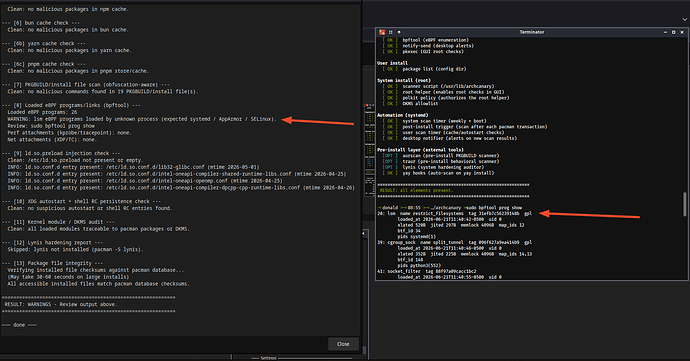This screenshot has width=690, height=361.
Task: Click the sudo bpftool prog show prompt line
Action: point(450,208)
